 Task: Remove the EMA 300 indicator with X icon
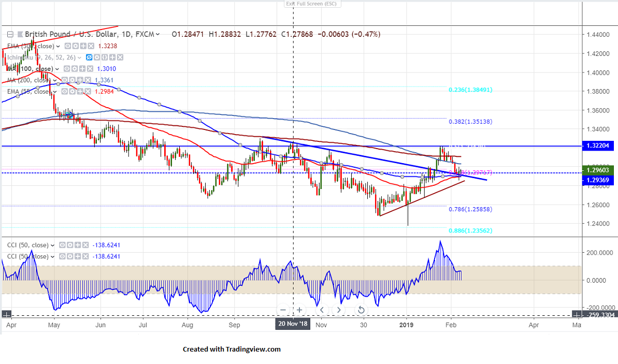coord(91,46)
